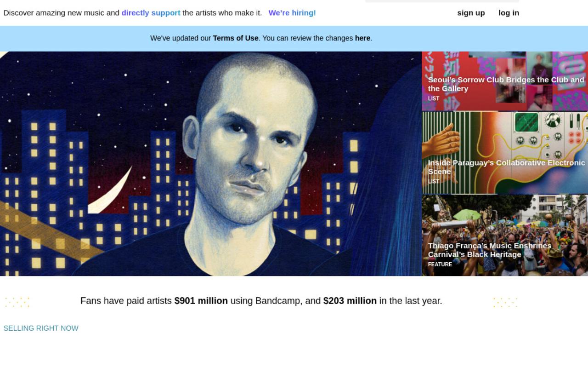
Task: Click the $901 million figure text
Action: (201, 301)
